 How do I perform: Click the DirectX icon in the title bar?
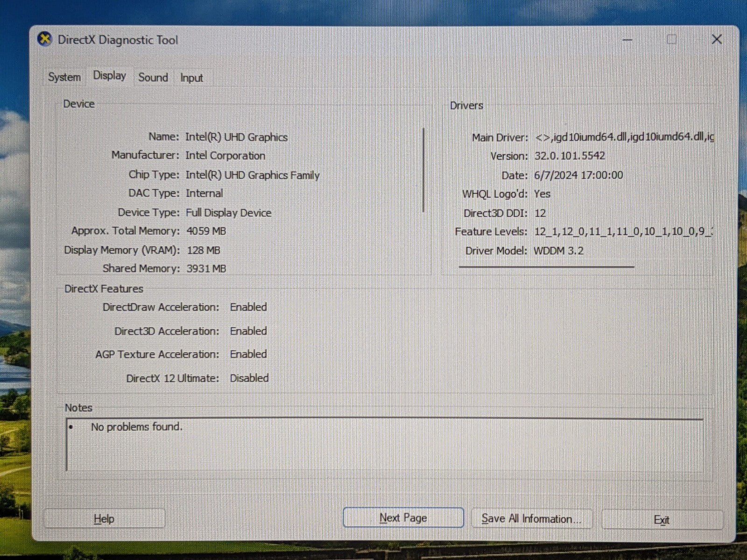[x=44, y=39]
